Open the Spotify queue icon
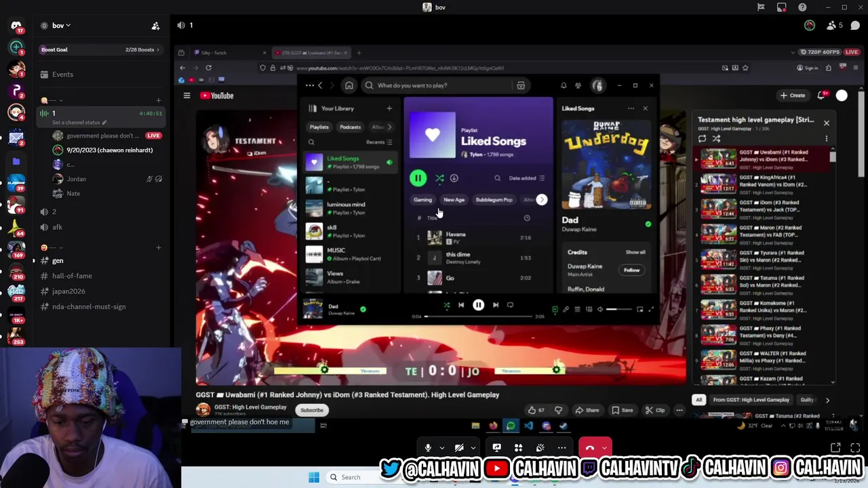 point(578,309)
